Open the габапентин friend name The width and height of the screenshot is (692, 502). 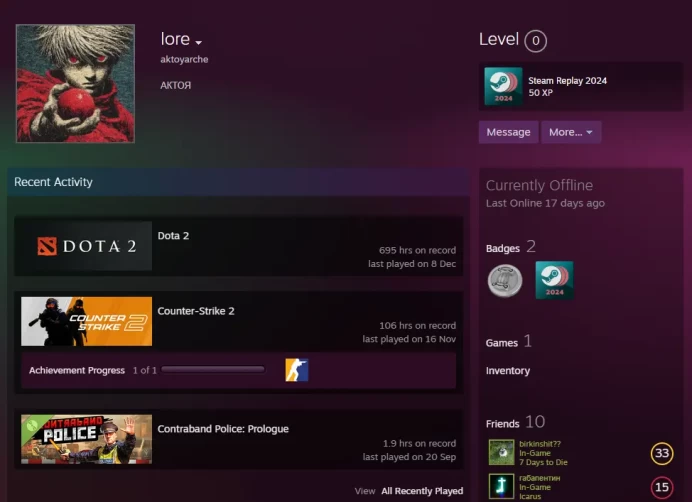point(539,478)
